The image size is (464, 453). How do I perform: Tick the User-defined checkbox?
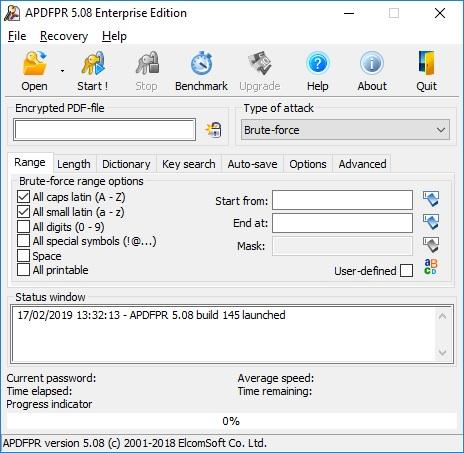pos(406,271)
